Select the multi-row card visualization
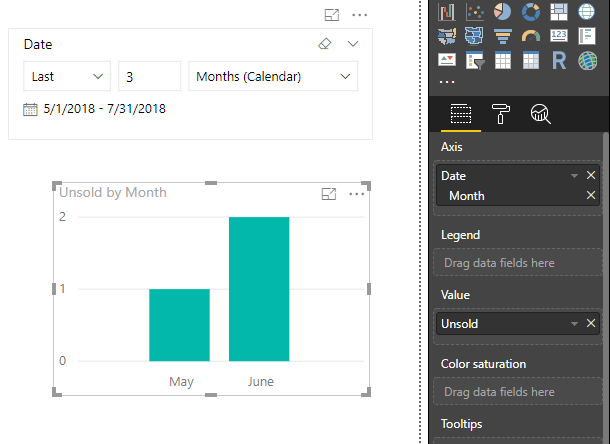Screen dimensions: 610x444 (587, 36)
